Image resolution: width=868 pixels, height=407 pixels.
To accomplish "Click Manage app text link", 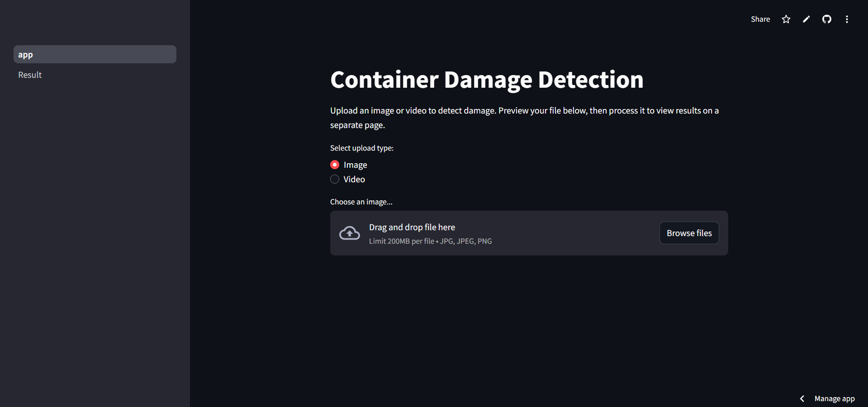I will pyautogui.click(x=835, y=398).
